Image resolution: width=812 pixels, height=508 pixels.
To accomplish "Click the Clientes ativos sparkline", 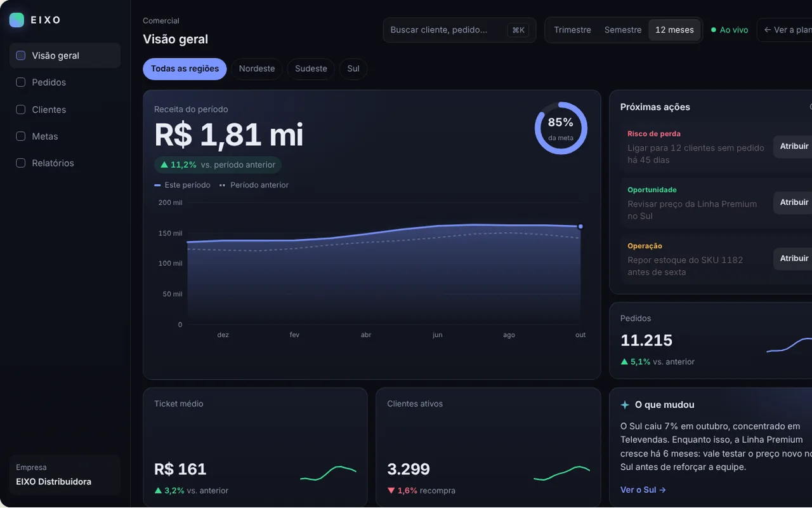I will pos(561,473).
